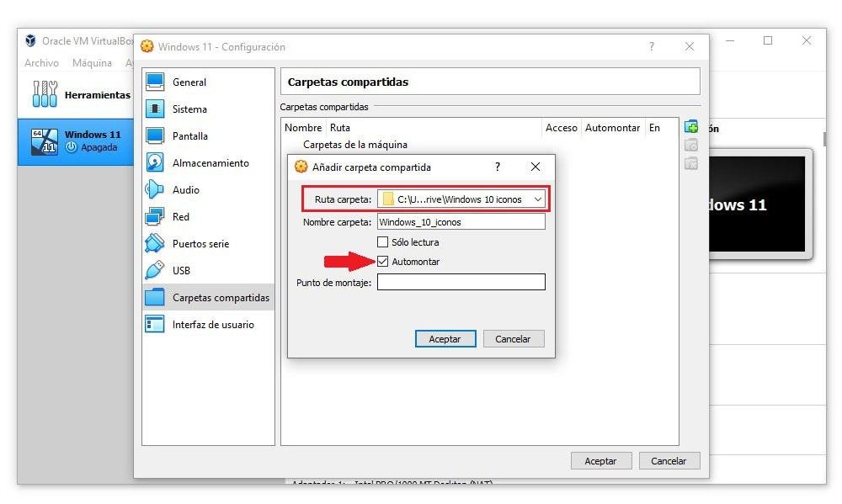Click Aceptar in the Configuración window
The image size is (842, 504).
coord(601,460)
